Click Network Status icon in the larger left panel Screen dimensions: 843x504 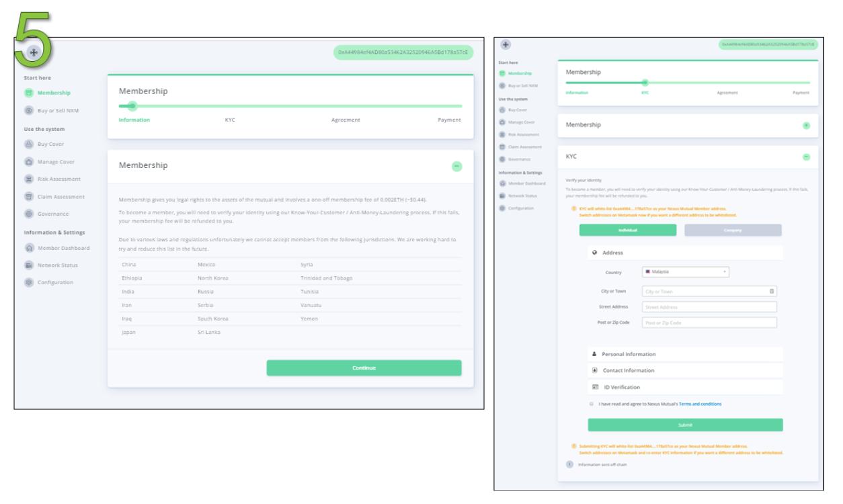(x=30, y=265)
